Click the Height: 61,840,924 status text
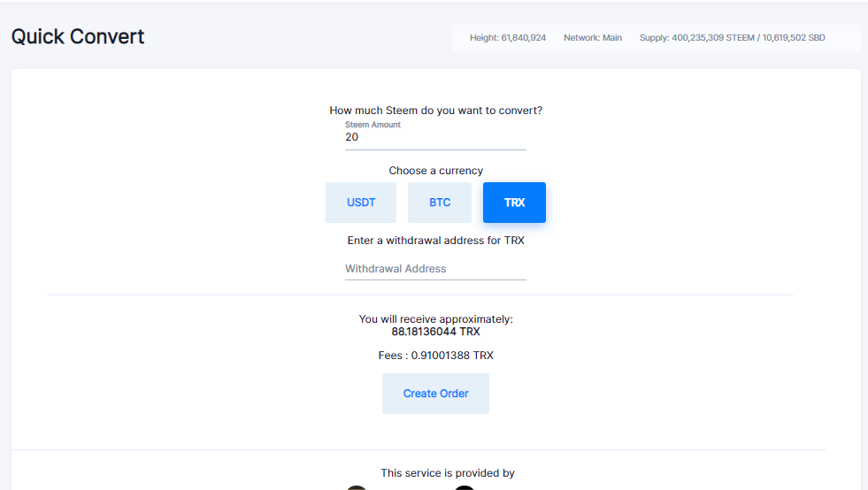The image size is (868, 490). pyautogui.click(x=508, y=38)
